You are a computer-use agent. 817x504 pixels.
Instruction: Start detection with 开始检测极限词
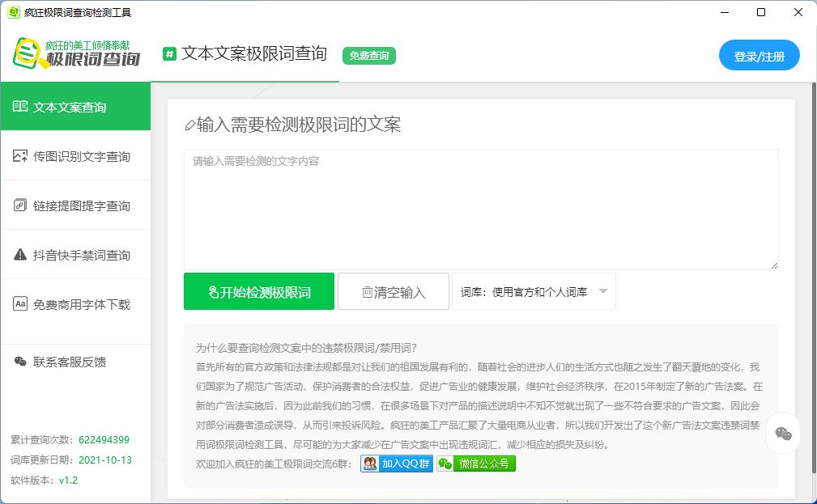pyautogui.click(x=259, y=291)
